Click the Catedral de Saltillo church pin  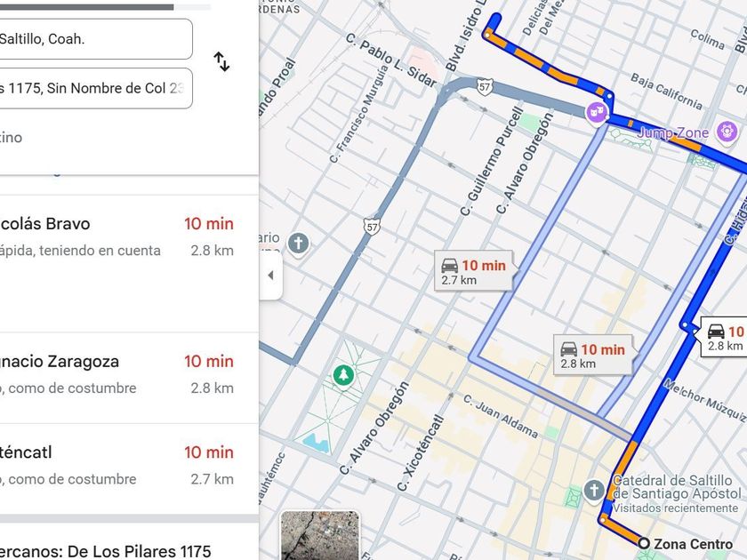point(594,491)
